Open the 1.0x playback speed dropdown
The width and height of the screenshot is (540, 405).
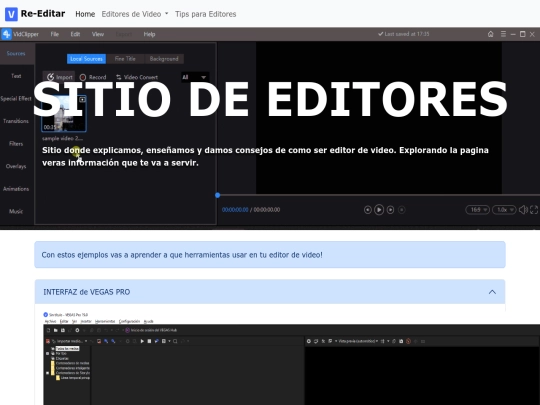tap(504, 210)
